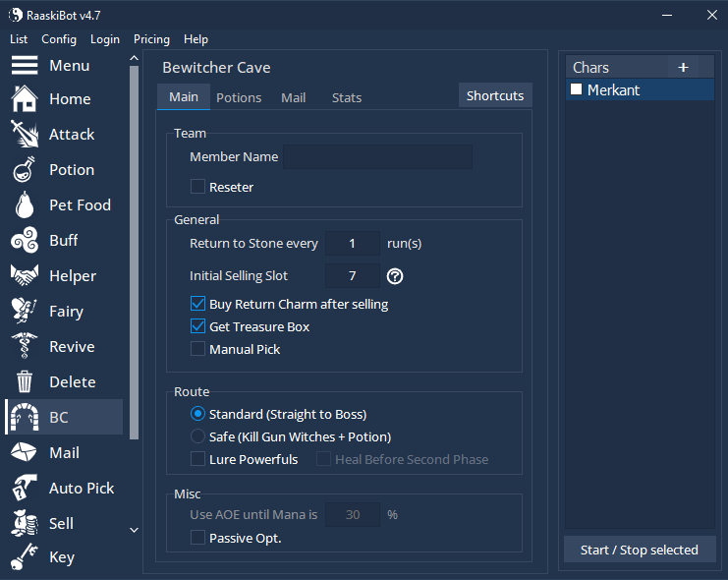Switch to the Stats tab
Image resolution: width=728 pixels, height=580 pixels.
click(347, 97)
